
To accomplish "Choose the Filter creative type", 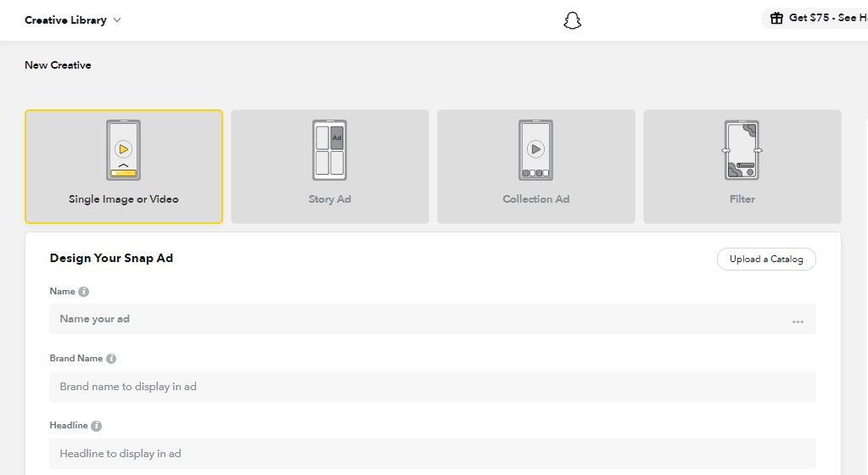I will pos(742,199).
